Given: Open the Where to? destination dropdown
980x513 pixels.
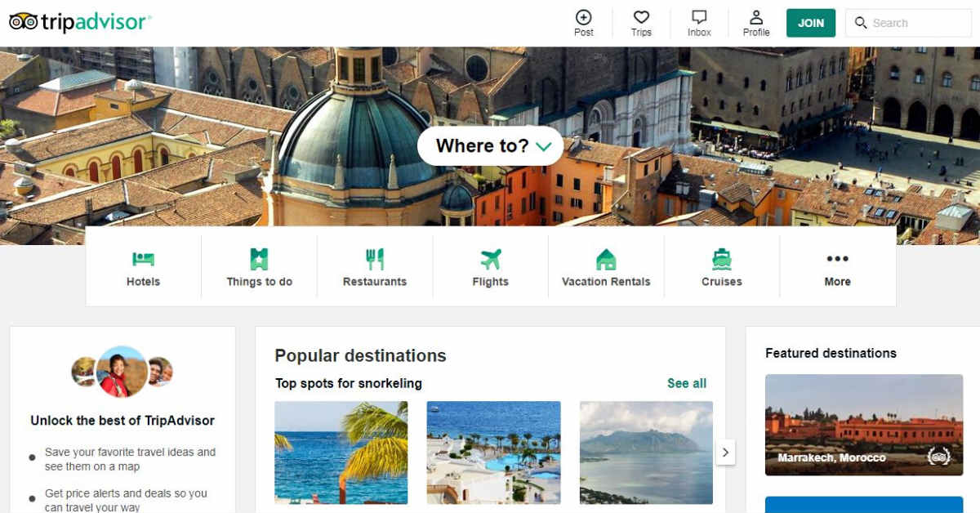Looking at the screenshot, I should (491, 146).
